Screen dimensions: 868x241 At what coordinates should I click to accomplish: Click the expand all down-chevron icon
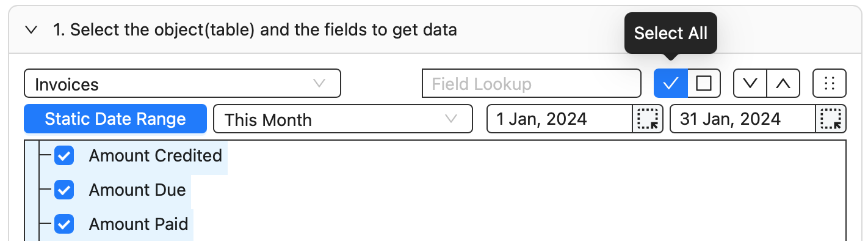750,83
